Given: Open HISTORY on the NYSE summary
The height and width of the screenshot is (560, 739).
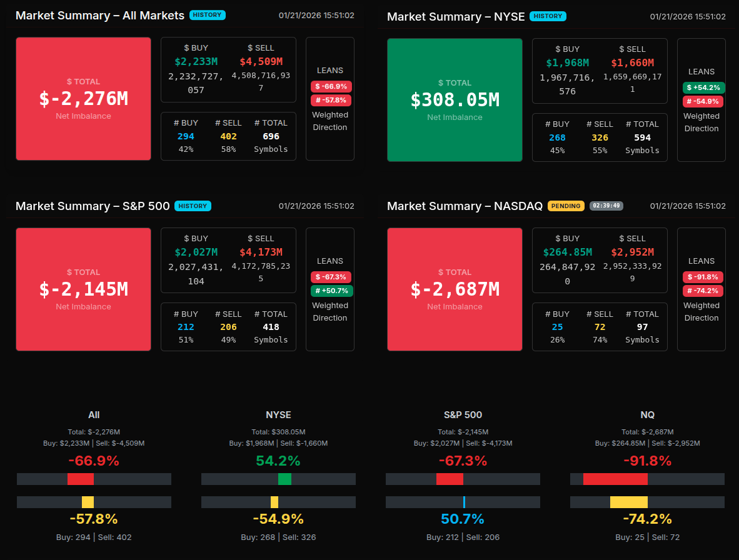Looking at the screenshot, I should [548, 16].
